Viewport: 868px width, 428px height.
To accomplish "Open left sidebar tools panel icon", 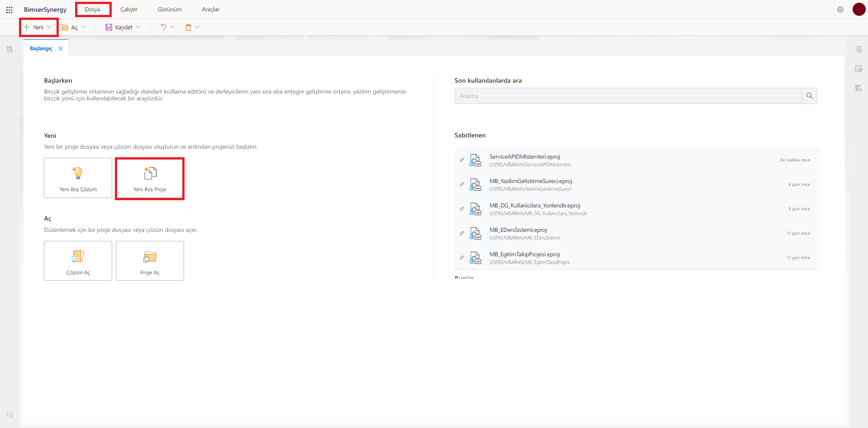I will point(9,49).
